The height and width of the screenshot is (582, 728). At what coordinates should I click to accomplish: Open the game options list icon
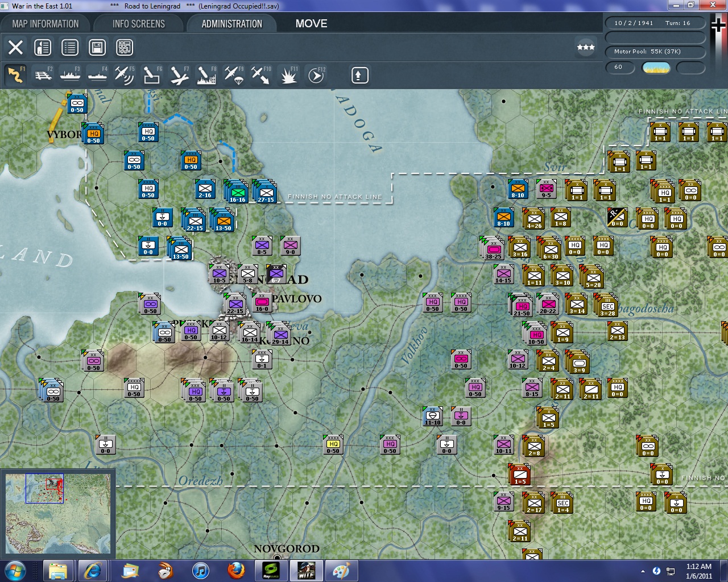coord(70,47)
